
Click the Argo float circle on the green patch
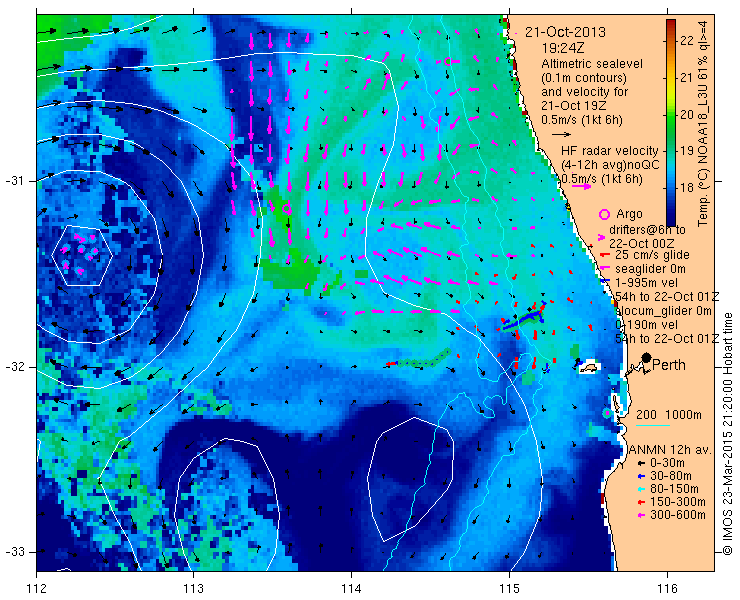coord(286,208)
